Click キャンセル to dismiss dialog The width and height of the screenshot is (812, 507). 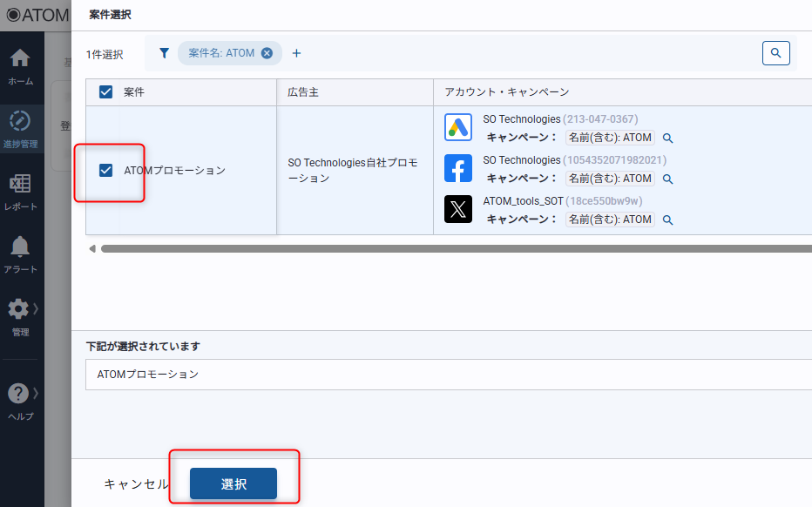pos(136,483)
